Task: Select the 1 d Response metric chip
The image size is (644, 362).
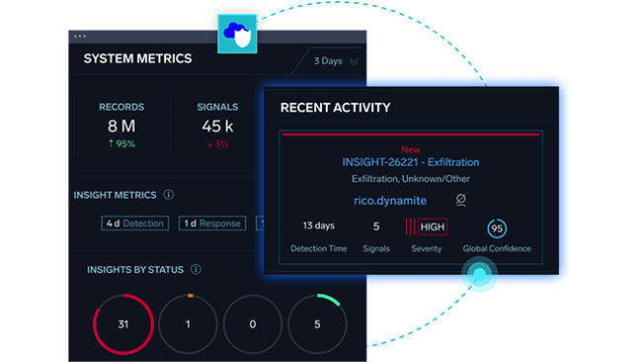Action: [x=212, y=224]
